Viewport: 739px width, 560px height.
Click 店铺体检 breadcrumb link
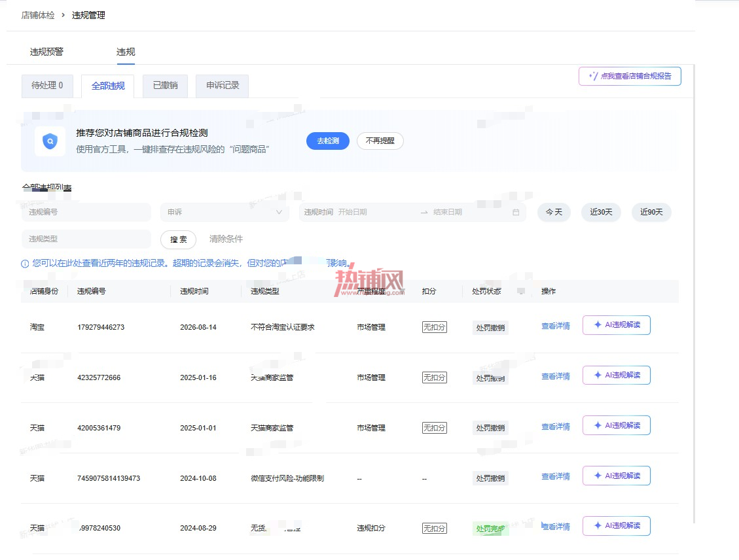pyautogui.click(x=38, y=15)
